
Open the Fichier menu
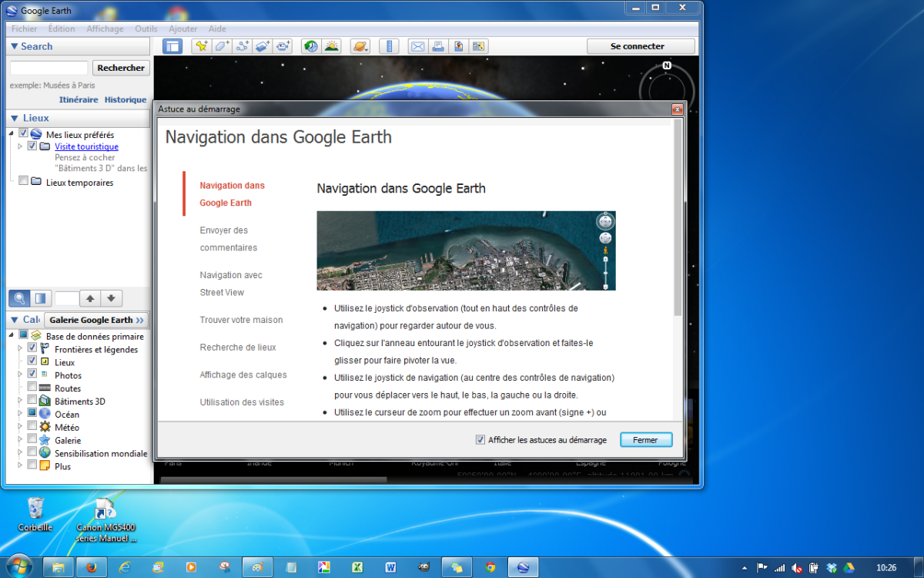[x=25, y=29]
